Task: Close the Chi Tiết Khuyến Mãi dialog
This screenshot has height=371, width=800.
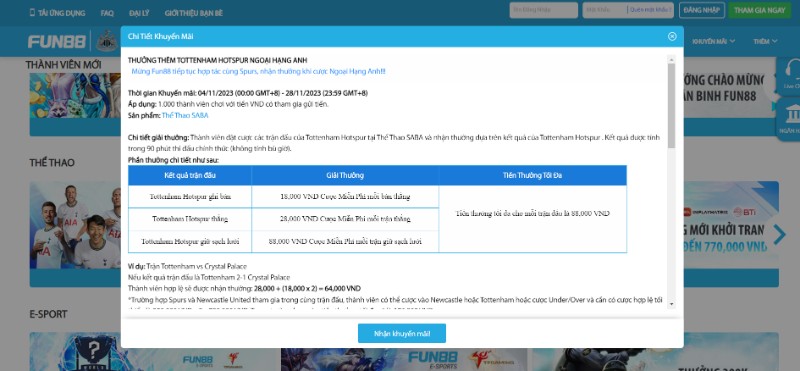Action: (x=672, y=36)
